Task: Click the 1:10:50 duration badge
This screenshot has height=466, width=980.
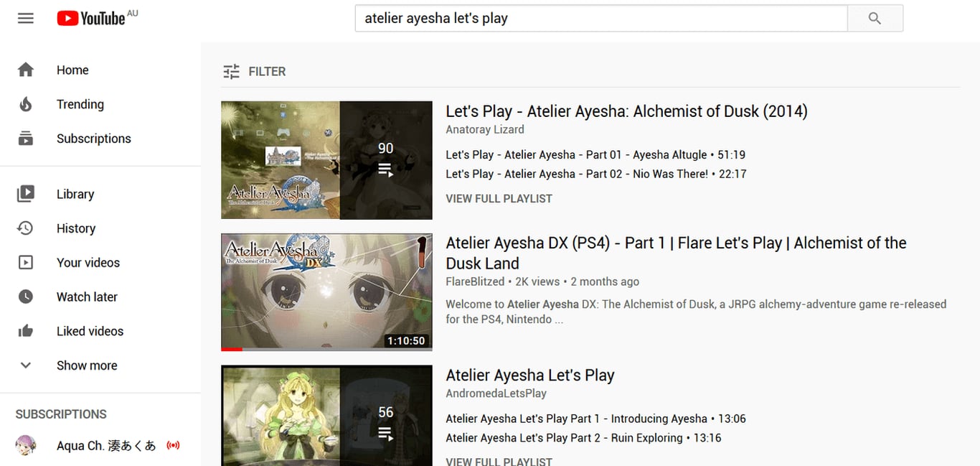Action: click(x=406, y=341)
